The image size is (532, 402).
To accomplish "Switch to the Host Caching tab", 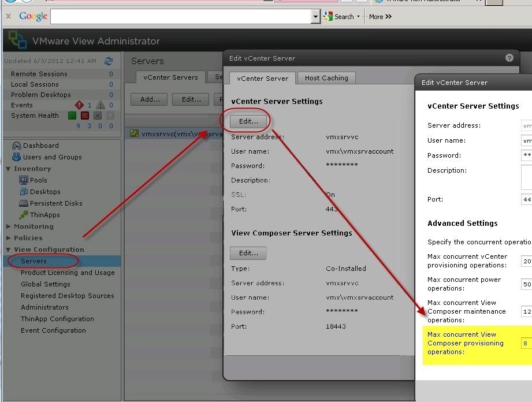I will point(326,78).
